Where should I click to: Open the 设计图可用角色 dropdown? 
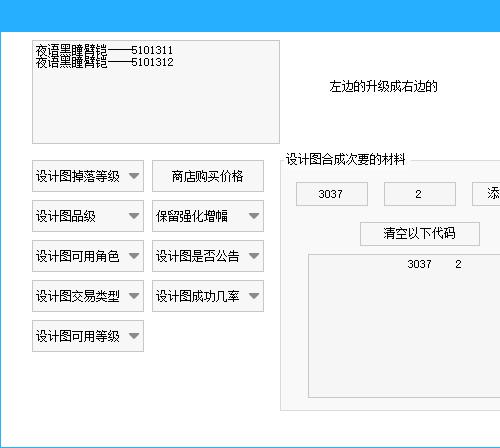coord(88,256)
